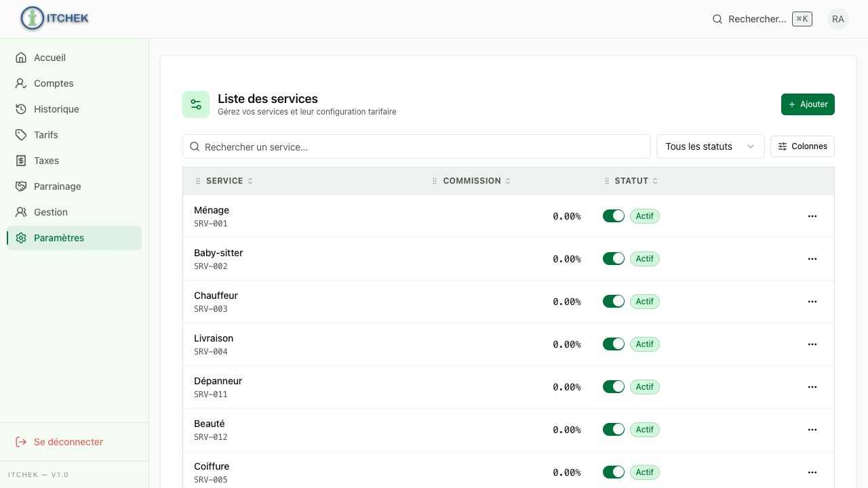Open the three-dot menu for Baby-sitter
The width and height of the screenshot is (868, 488).
[812, 259]
